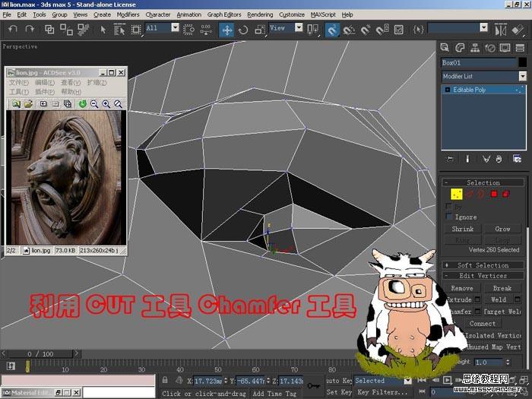Screen dimensions: 532x399
Task: Toggle the Percent Snap icon
Action: [x=366, y=30]
